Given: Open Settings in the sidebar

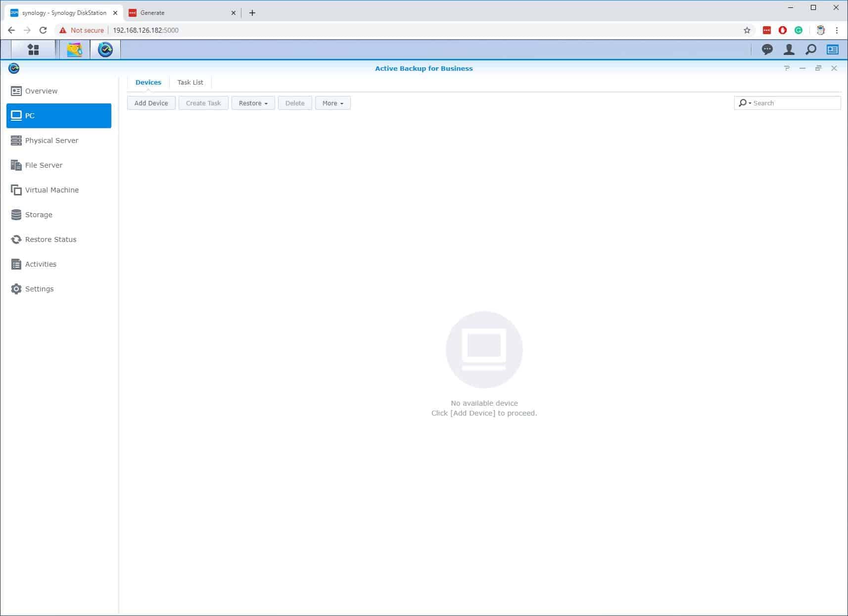Looking at the screenshot, I should click(59, 289).
